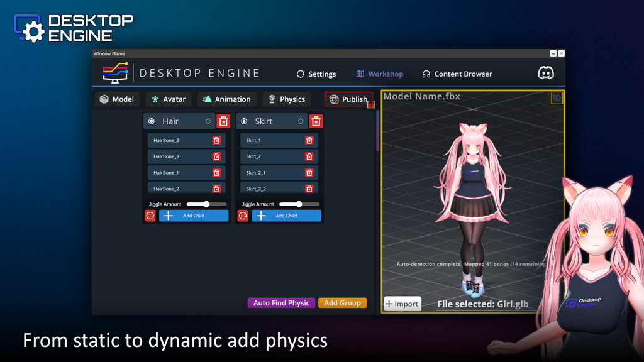Toggle the Hair group radio button
The width and height of the screenshot is (644, 362).
[x=152, y=121]
